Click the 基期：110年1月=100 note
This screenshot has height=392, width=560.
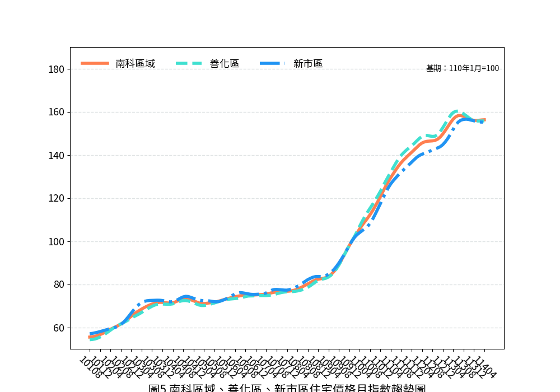click(463, 68)
